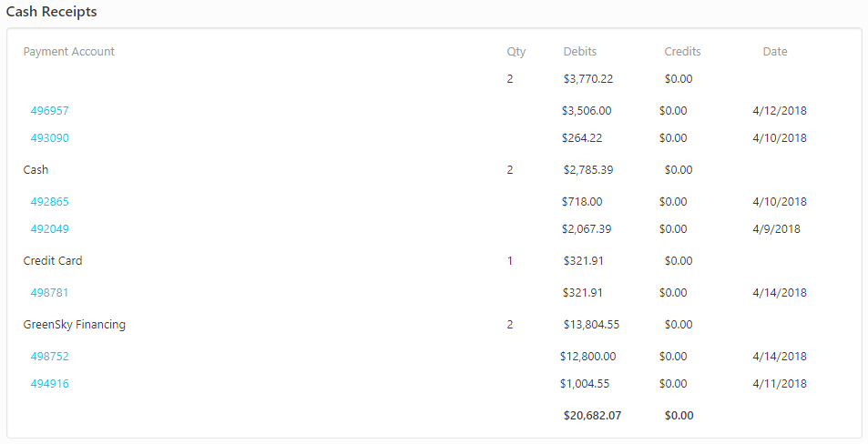Screen dimensions: 868x444
Task: Open receipt link 492865
Action: pos(49,202)
